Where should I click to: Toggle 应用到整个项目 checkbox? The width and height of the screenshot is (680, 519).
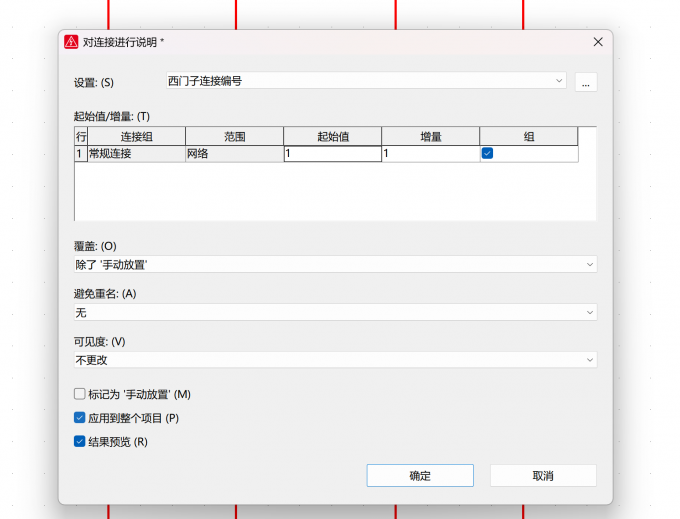point(79,418)
